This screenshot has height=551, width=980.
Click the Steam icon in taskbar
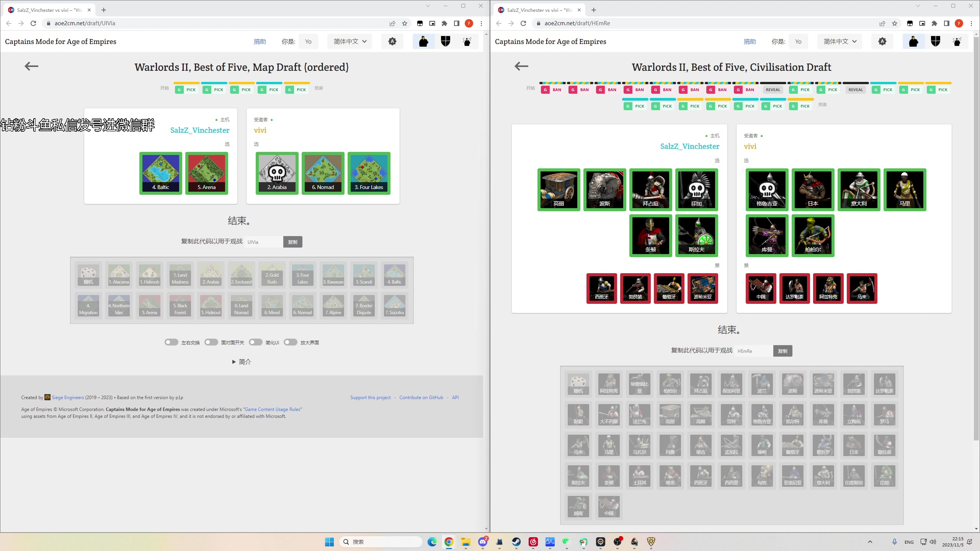(516, 541)
